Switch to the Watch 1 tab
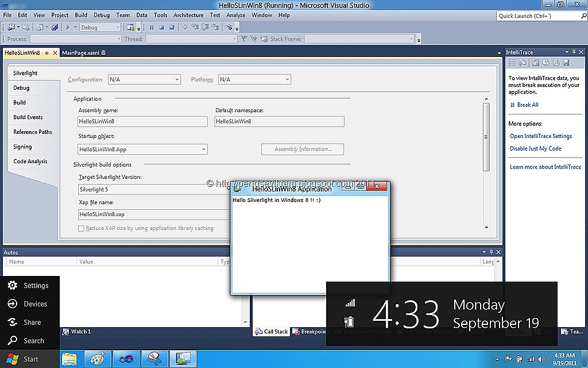Screen dimensions: 588x368 pyautogui.click(x=77, y=332)
